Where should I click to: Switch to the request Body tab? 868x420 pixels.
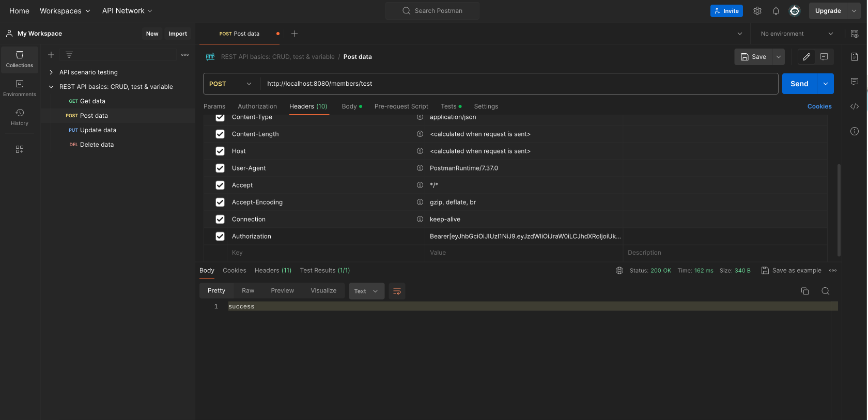point(352,106)
